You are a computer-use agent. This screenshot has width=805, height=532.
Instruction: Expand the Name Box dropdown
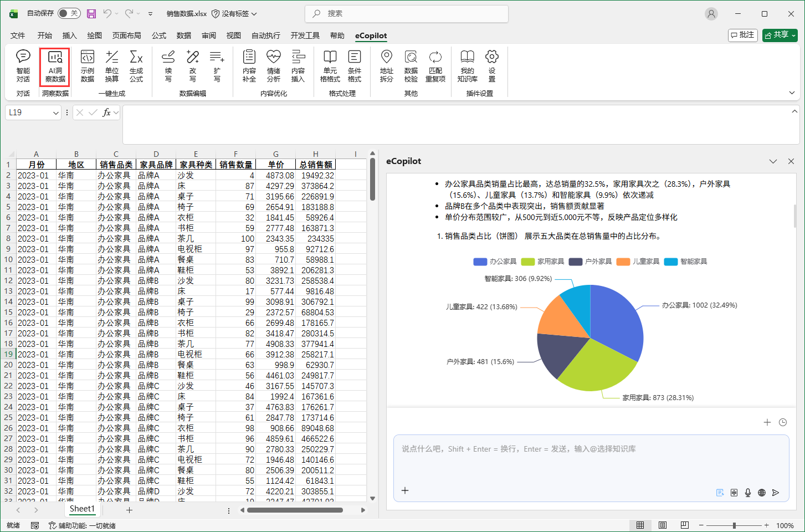56,113
